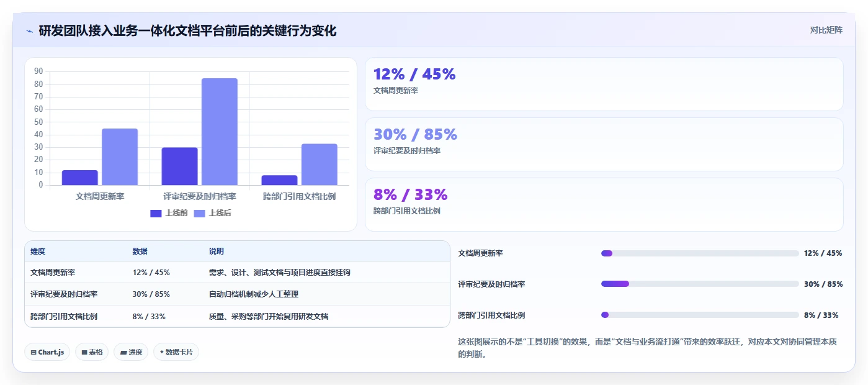Click the 30% / 85% value by progress bar
Viewport: 868px width, 385px height.
[823, 284]
